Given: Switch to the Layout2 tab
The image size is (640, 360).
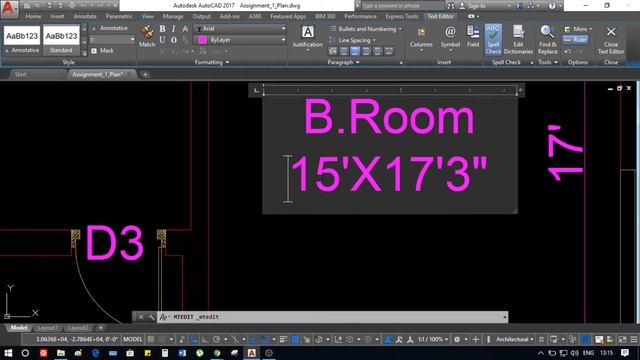Looking at the screenshot, I should pyautogui.click(x=78, y=328).
